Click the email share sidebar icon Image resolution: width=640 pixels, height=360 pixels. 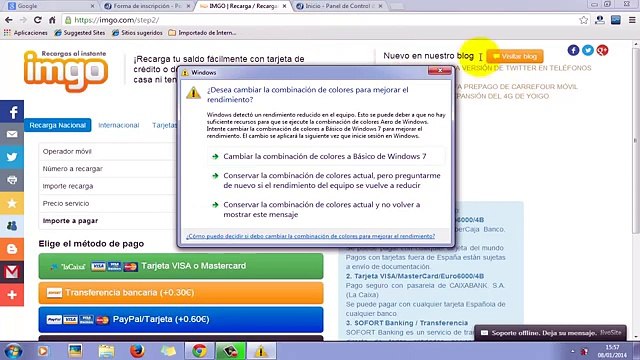coord(12,134)
